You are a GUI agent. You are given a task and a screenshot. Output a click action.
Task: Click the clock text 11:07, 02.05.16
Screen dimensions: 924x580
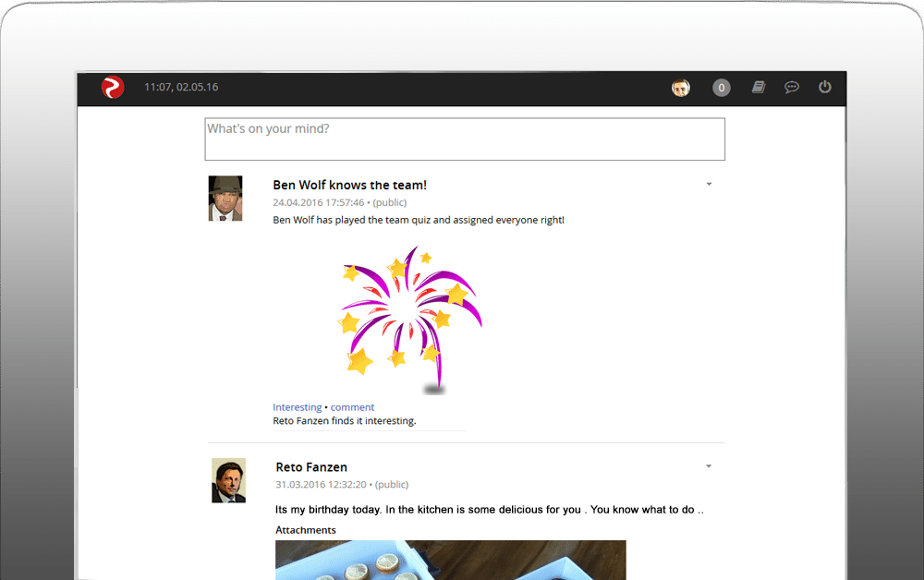(181, 87)
